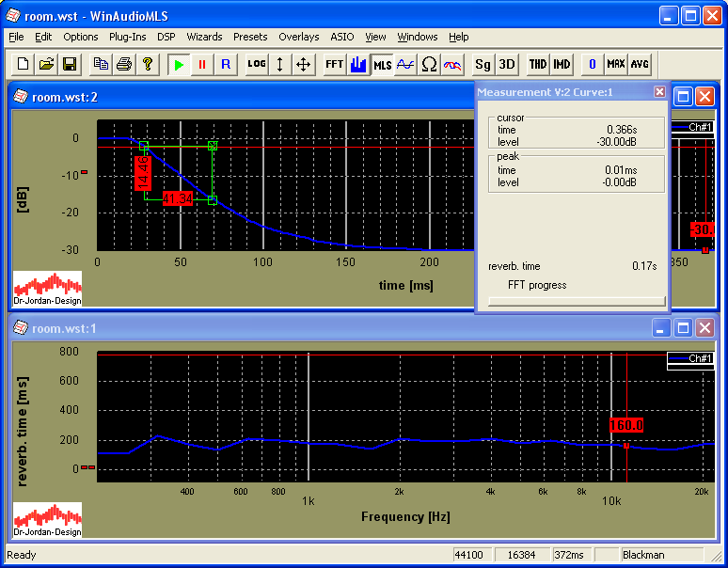Click the New file toolbar icon
This screenshot has height=568, width=728.
coord(23,64)
